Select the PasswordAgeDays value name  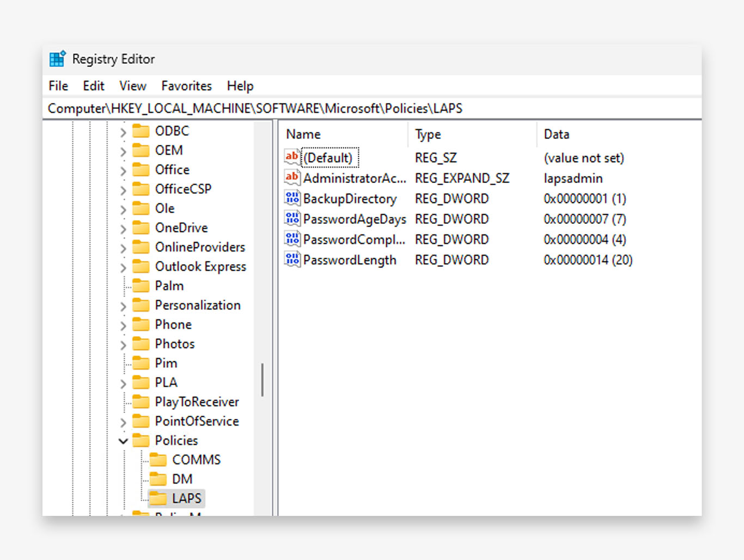(355, 219)
